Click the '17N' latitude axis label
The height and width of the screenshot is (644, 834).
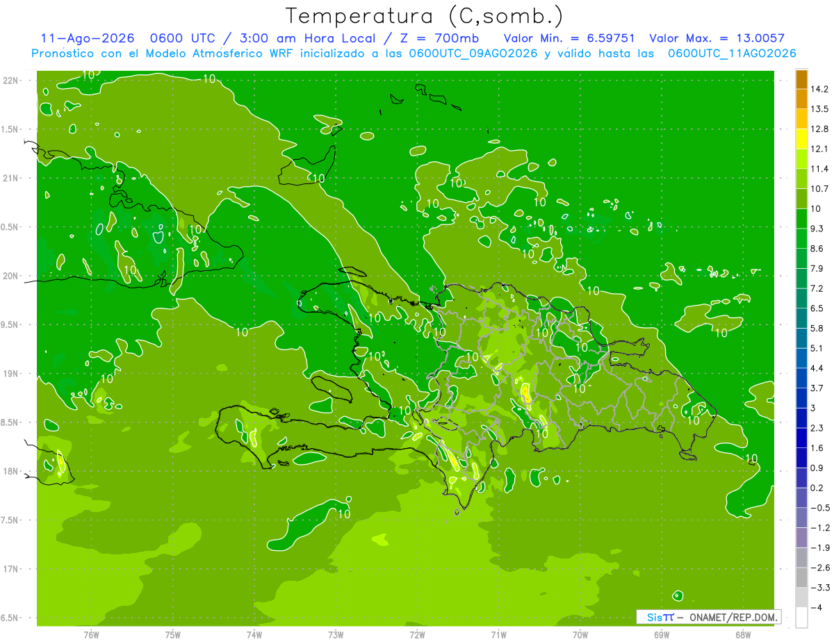pos(12,569)
